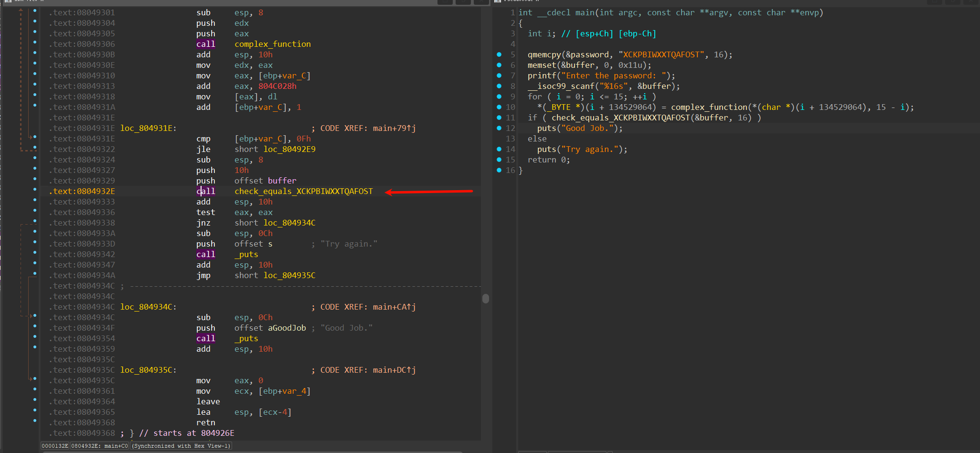Click the 'int i;' variable declaration
Screen dimensions: 980x453
pos(542,33)
